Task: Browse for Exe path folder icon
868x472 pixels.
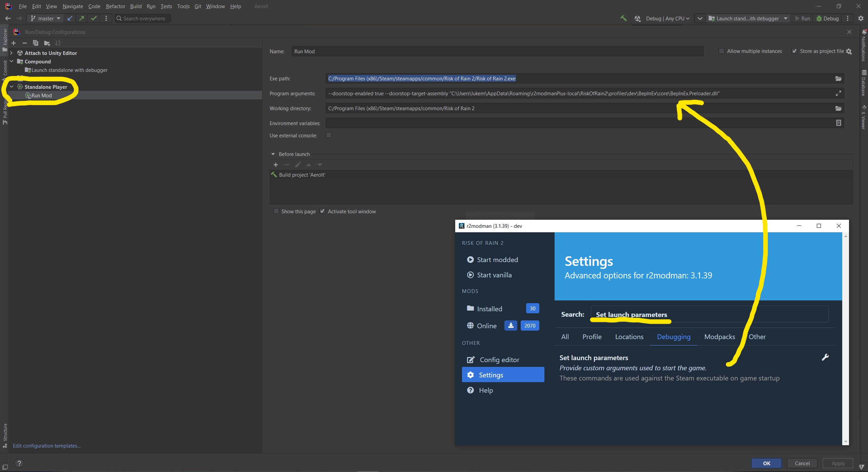Action: 838,79
